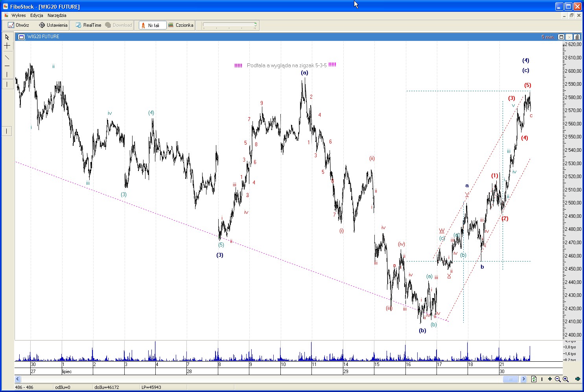Click the horizontal scrollbar right arrow
584x392 pixels.
click(x=523, y=379)
